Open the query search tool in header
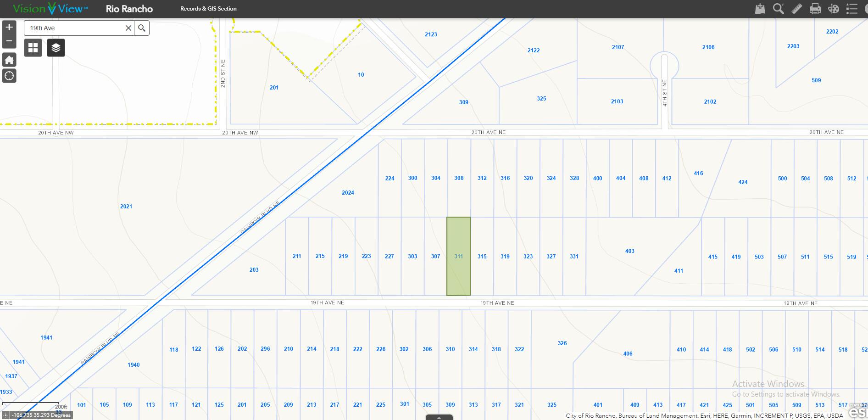The height and width of the screenshot is (420, 868). click(779, 9)
